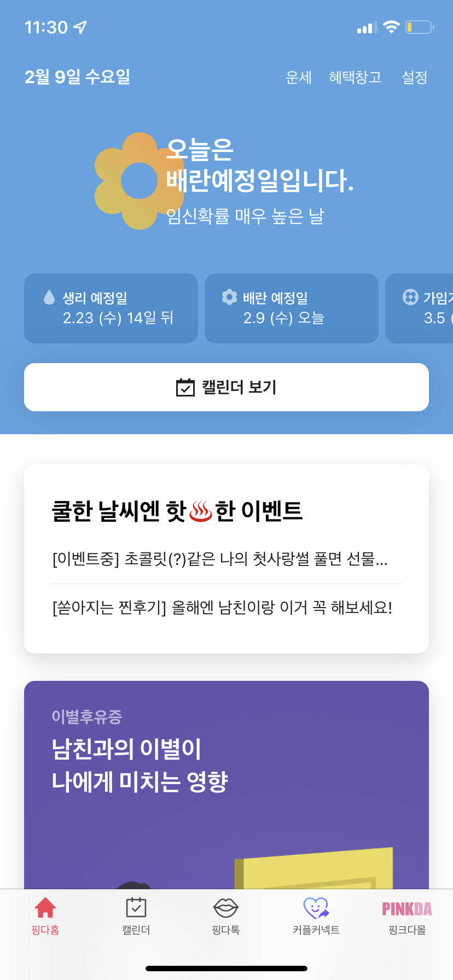453x980 pixels.
Task: Select the 배란 예정일 2.9 card
Action: pos(292,308)
